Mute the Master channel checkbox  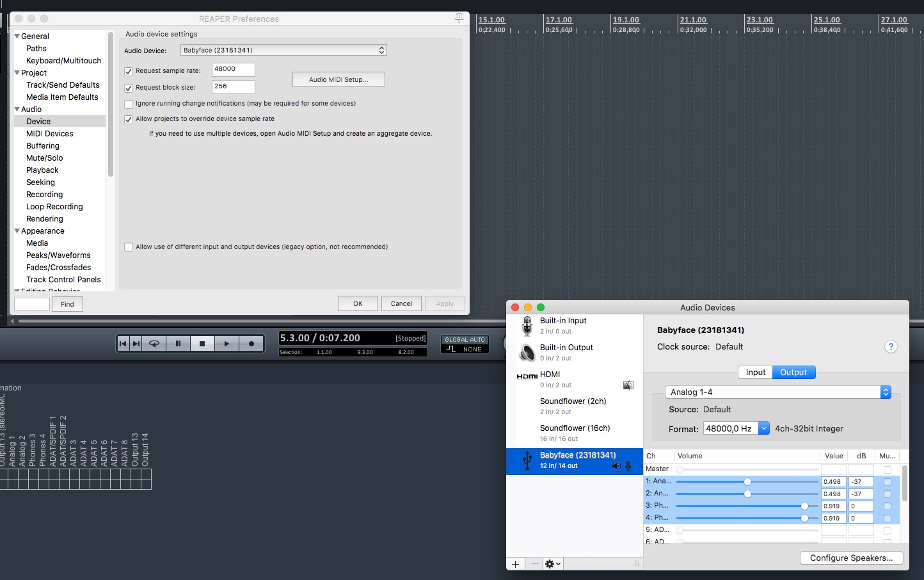tap(888, 470)
